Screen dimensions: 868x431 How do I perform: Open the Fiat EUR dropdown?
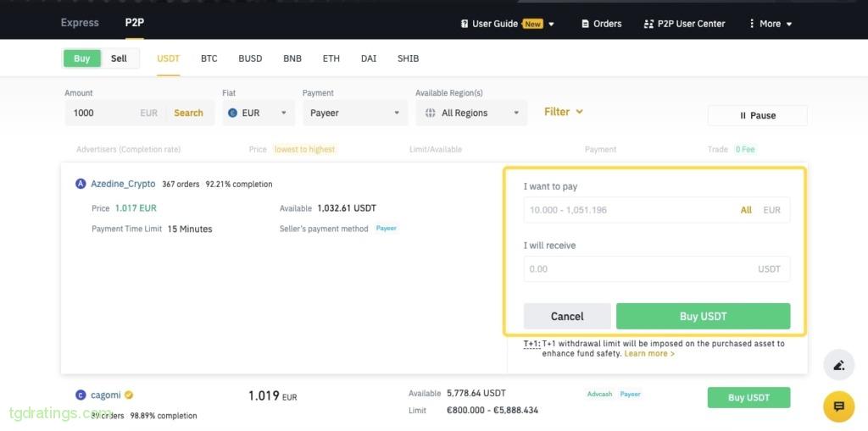tap(259, 113)
